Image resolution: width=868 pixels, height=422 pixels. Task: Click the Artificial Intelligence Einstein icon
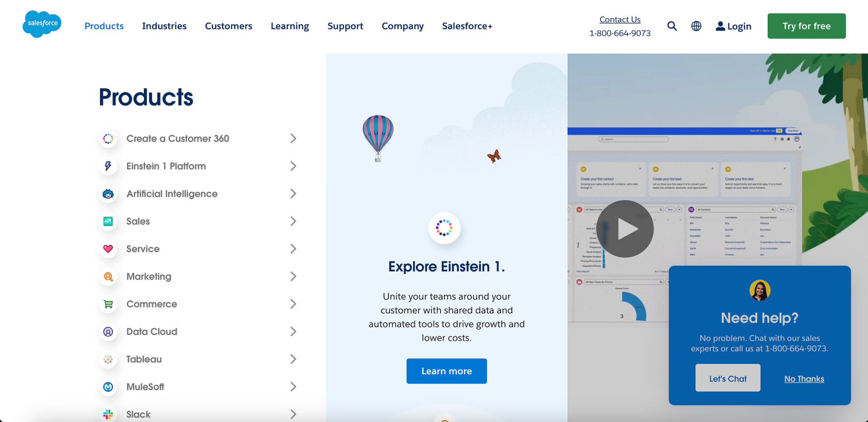click(x=108, y=194)
